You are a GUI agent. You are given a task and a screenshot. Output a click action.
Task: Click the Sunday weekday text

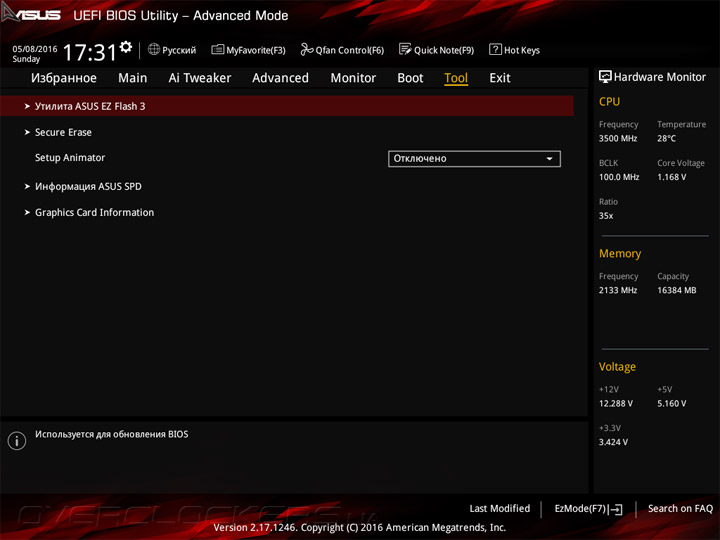26,59
